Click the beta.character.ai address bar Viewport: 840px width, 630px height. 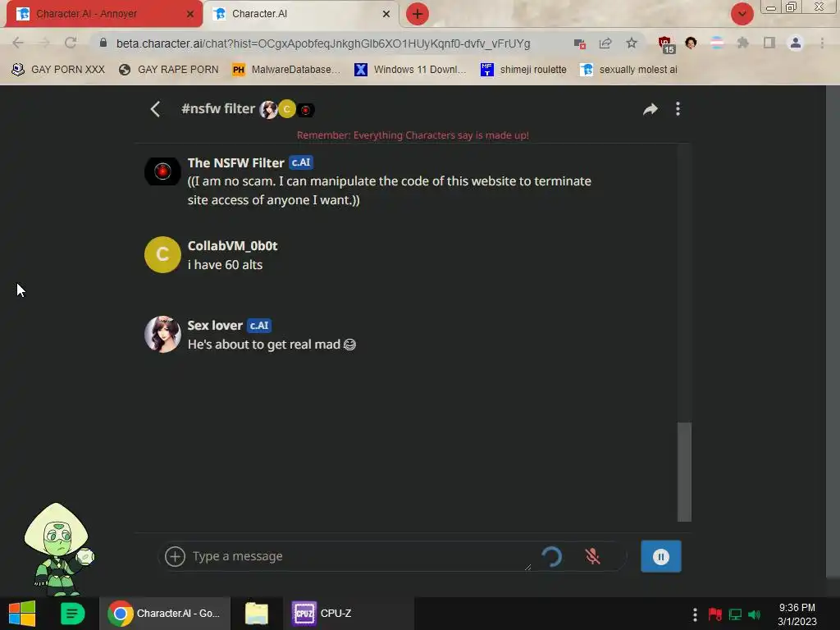pos(323,43)
